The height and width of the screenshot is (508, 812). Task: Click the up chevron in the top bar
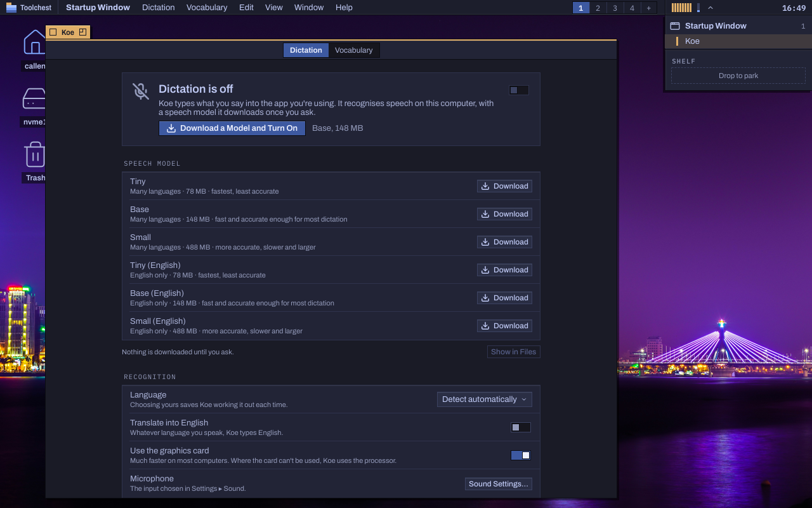click(710, 8)
